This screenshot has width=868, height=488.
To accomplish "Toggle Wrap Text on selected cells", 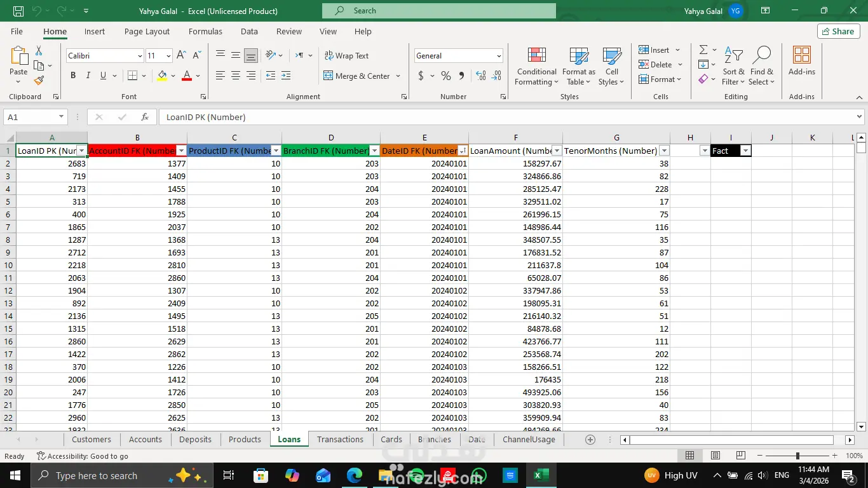I will [346, 56].
